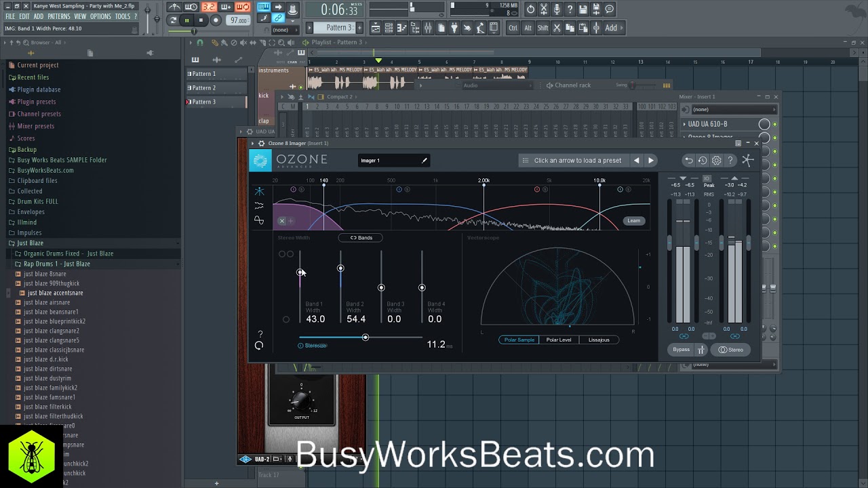The image size is (868, 488).
Task: Open the TOOLS menu
Action: pyautogui.click(x=122, y=16)
